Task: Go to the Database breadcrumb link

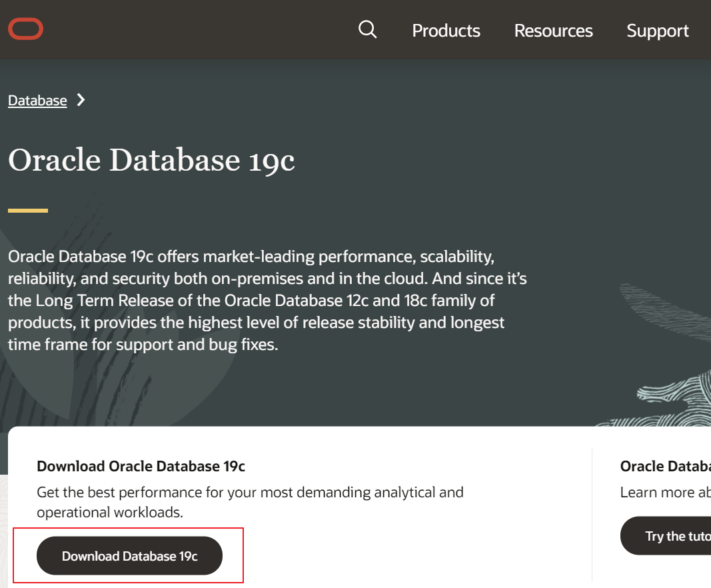Action: [x=37, y=101]
